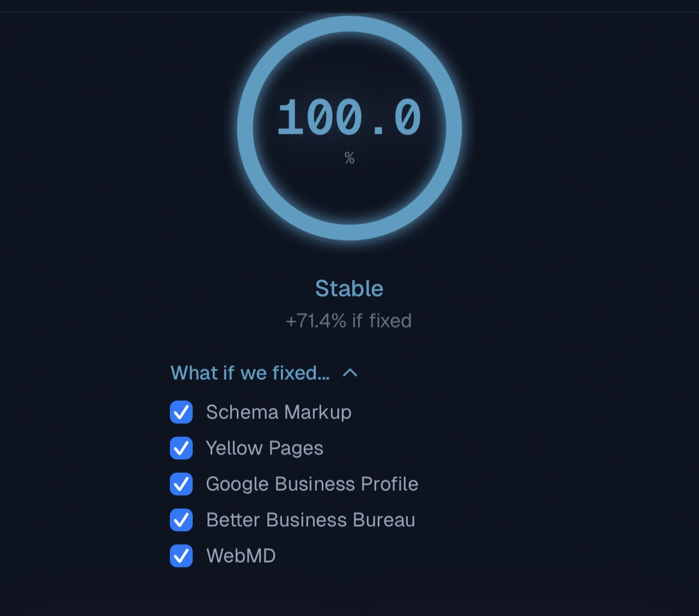The height and width of the screenshot is (616, 699).
Task: Uncheck the Better Business Bureau checkbox
Action: (x=181, y=520)
